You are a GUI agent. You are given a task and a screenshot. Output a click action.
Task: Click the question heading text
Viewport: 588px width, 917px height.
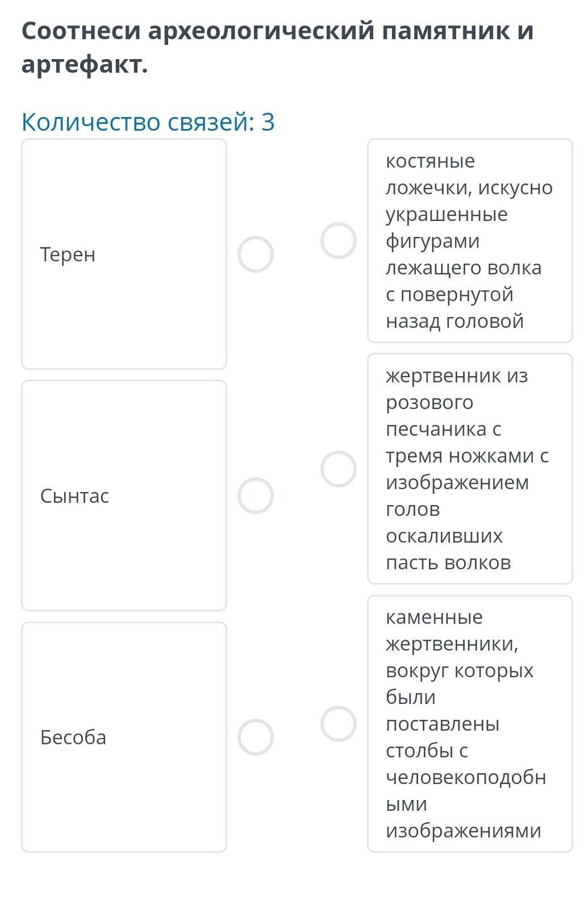[277, 48]
